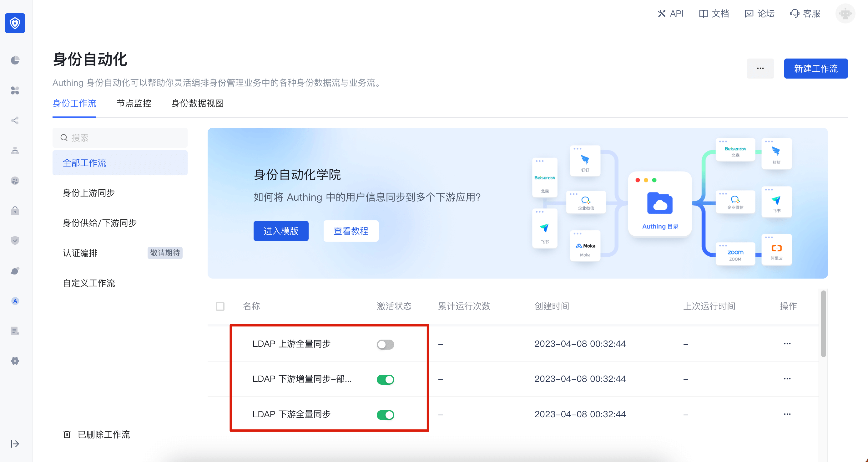
Task: Open the pie chart overview sidebar icon
Action: [15, 60]
